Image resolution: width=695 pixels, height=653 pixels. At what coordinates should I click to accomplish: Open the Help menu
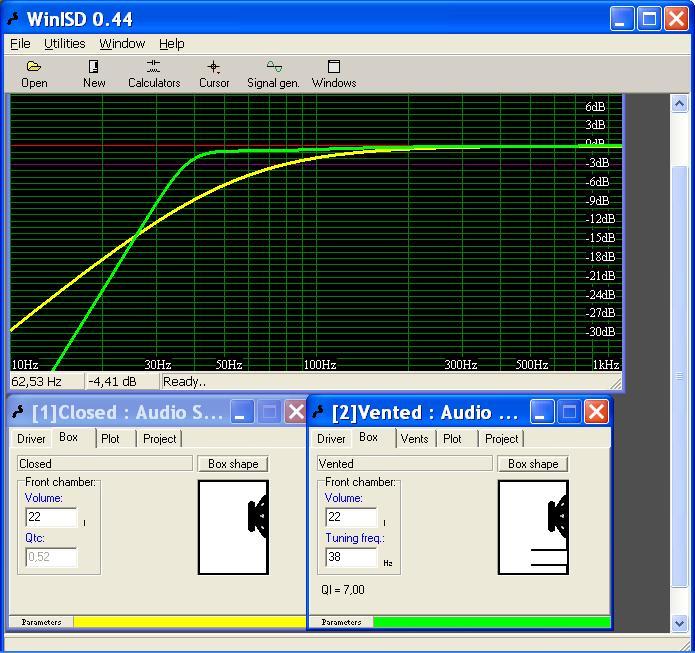tap(172, 44)
